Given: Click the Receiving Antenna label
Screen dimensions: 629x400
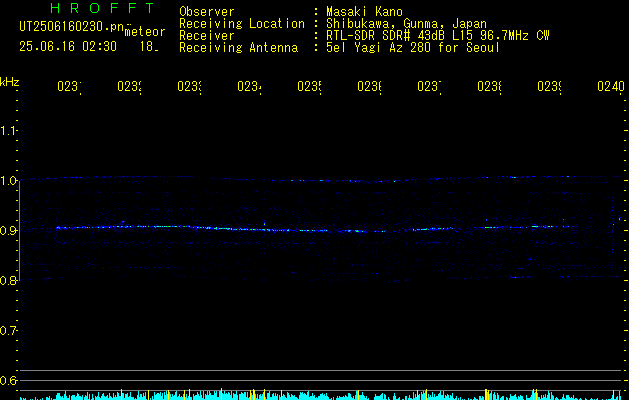Looking at the screenshot, I should pos(239,48).
